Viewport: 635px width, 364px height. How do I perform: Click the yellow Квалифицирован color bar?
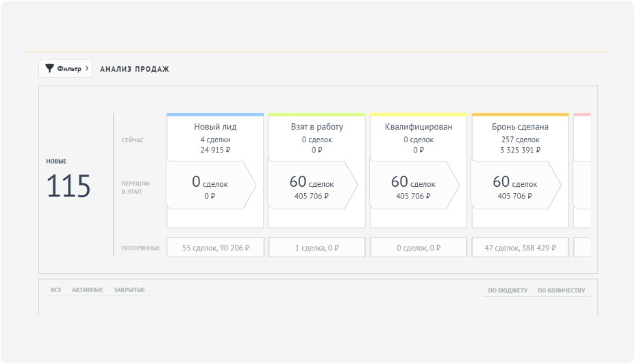pos(419,115)
